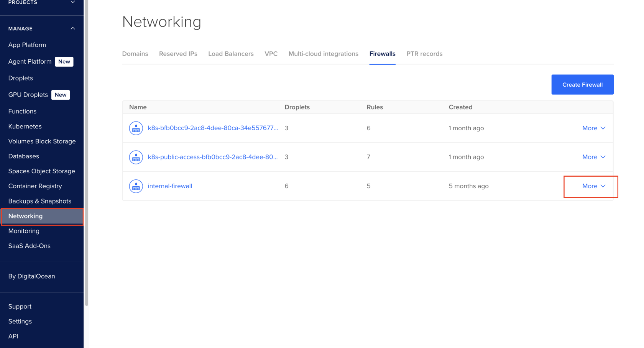Expand the Projects section chevron
Viewport: 644px width, 348px height.
(x=73, y=2)
